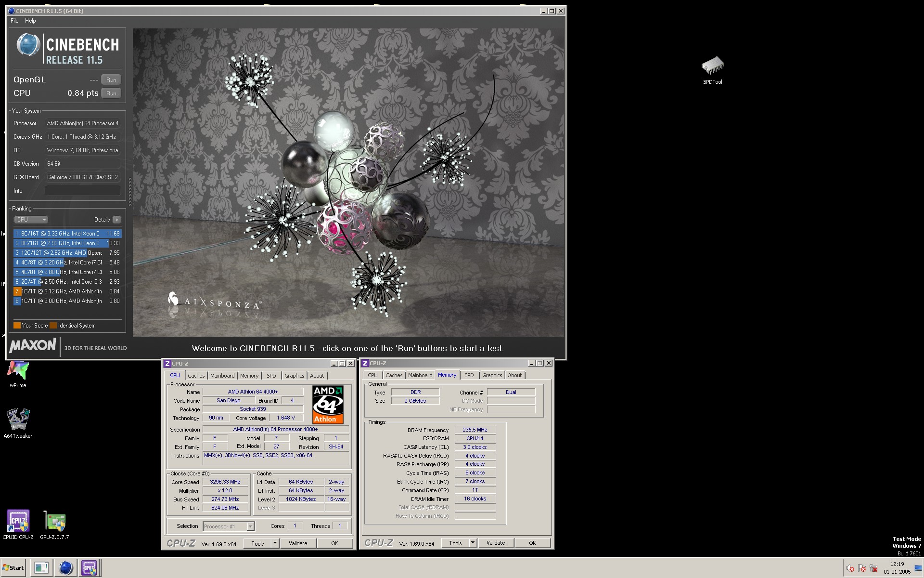Click the first taskbar program icon

click(x=41, y=568)
